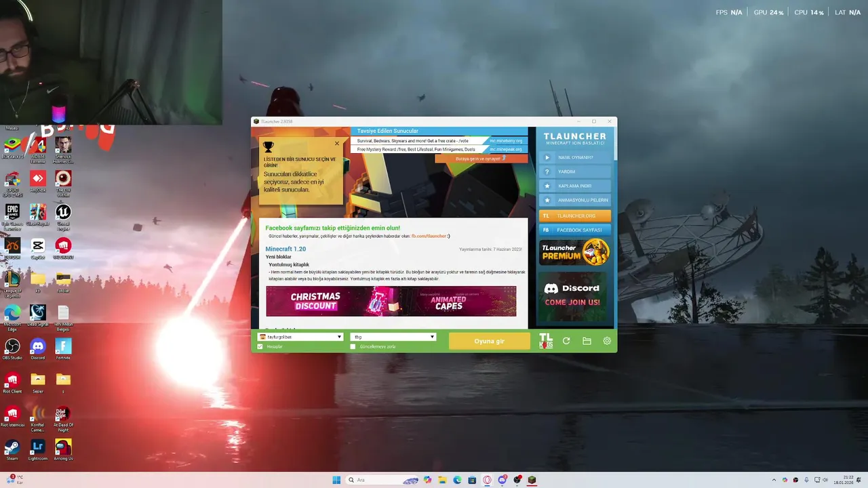Click the refresh versions icon
The height and width of the screenshot is (488, 868).
(566, 341)
